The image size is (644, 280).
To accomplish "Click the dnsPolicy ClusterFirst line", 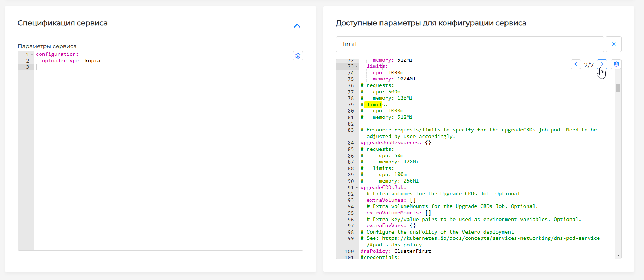I will (395, 251).
